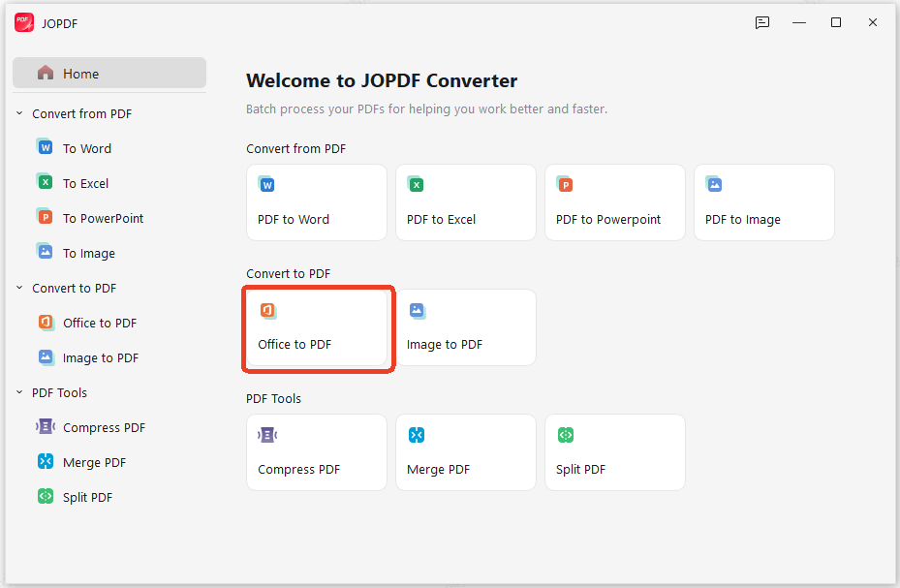Click the PDF Tools sidebar heading text
The width and height of the screenshot is (900, 588).
(x=60, y=393)
